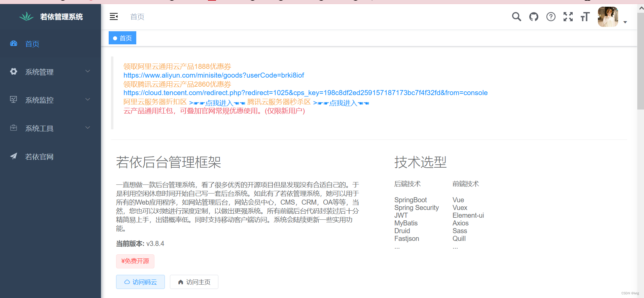This screenshot has height=298, width=644.
Task: Click Sass in the frontend list
Action: tap(460, 231)
